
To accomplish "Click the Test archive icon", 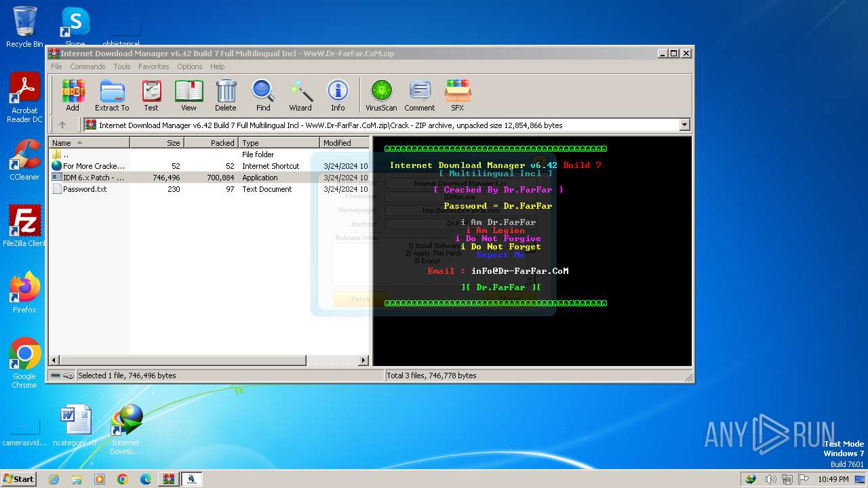I will click(151, 96).
